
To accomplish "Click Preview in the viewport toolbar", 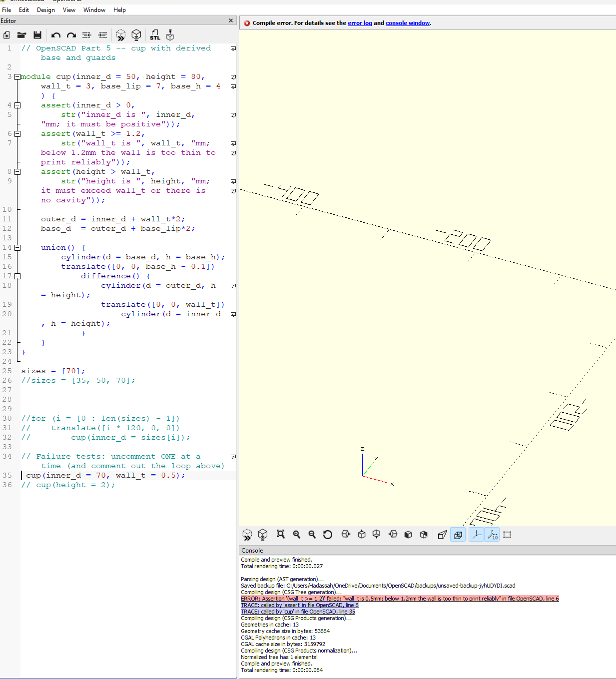I will [247, 535].
